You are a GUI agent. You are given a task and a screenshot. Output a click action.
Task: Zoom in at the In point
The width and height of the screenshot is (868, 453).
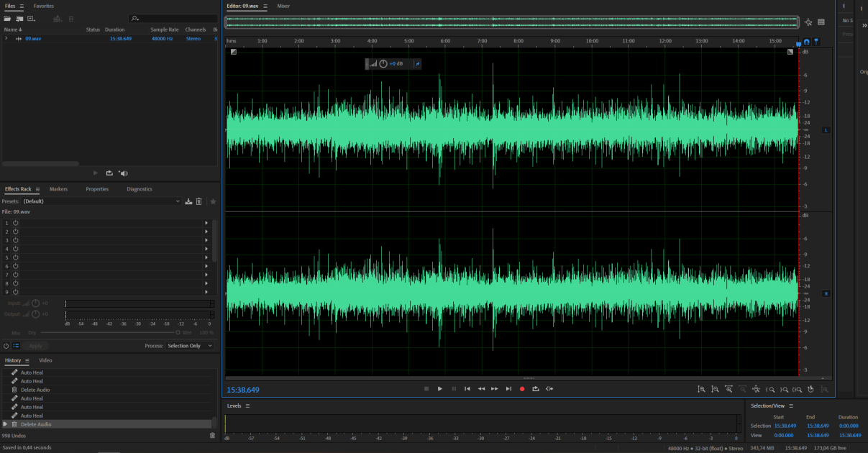point(769,389)
